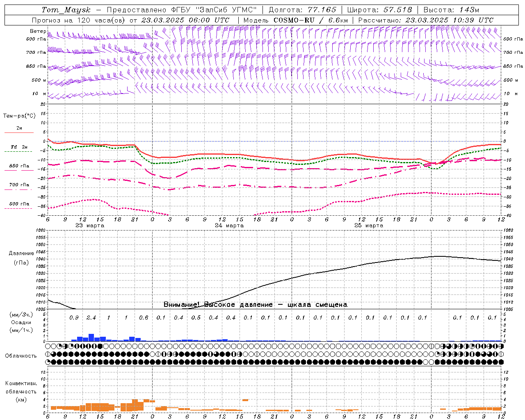
Task: Click the "700 гПа" temperature legend entry
Action: (19, 185)
